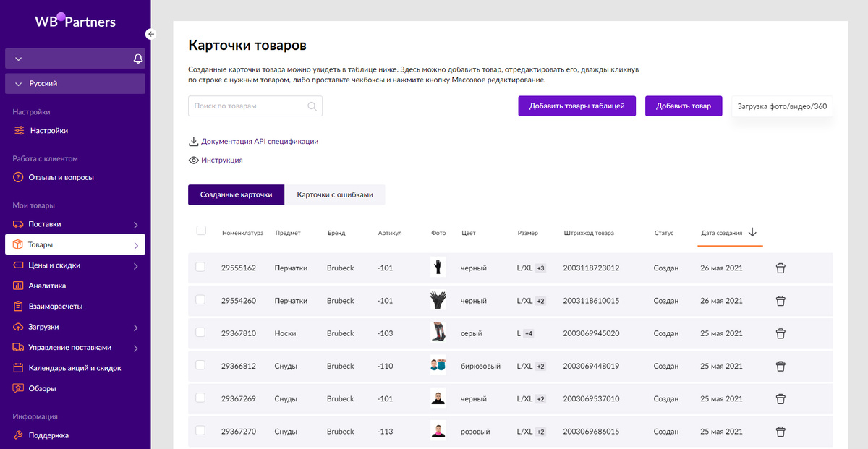Screen dimensions: 868x449
Task: Expand Управление поставками submenu chevron
Action: click(136, 348)
